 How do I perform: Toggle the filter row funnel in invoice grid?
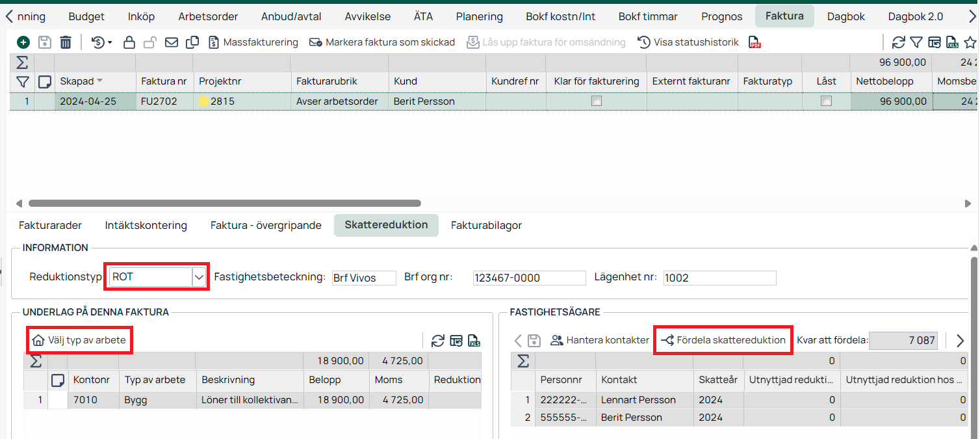[x=22, y=82]
